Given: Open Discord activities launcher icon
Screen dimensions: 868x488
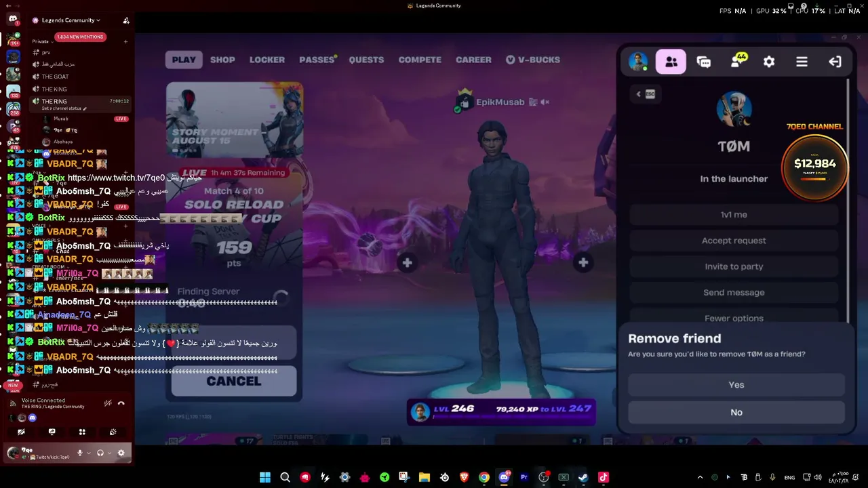Looking at the screenshot, I should pyautogui.click(x=82, y=432).
